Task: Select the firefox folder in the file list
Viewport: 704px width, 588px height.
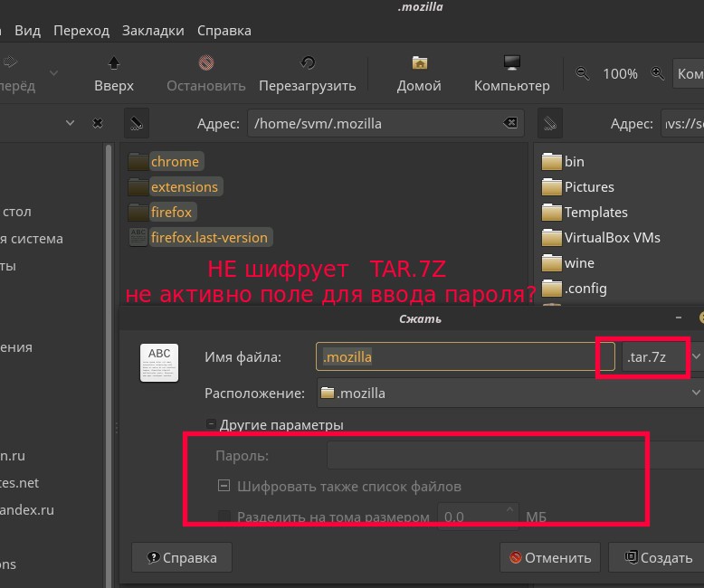Action: 171,213
